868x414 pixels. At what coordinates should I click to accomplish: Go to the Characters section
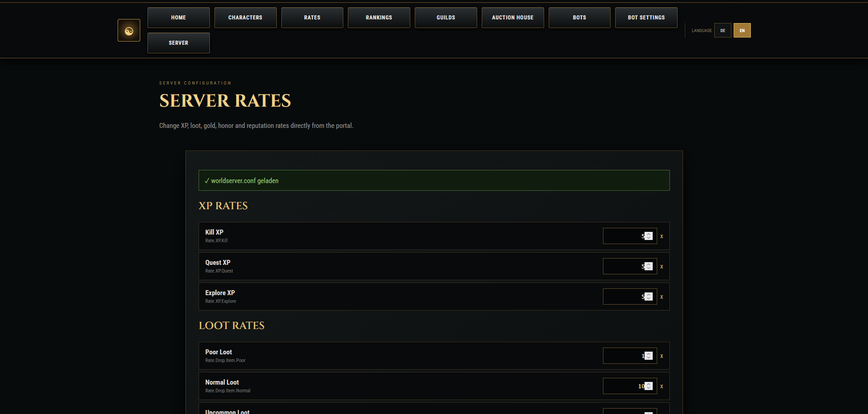(x=246, y=18)
